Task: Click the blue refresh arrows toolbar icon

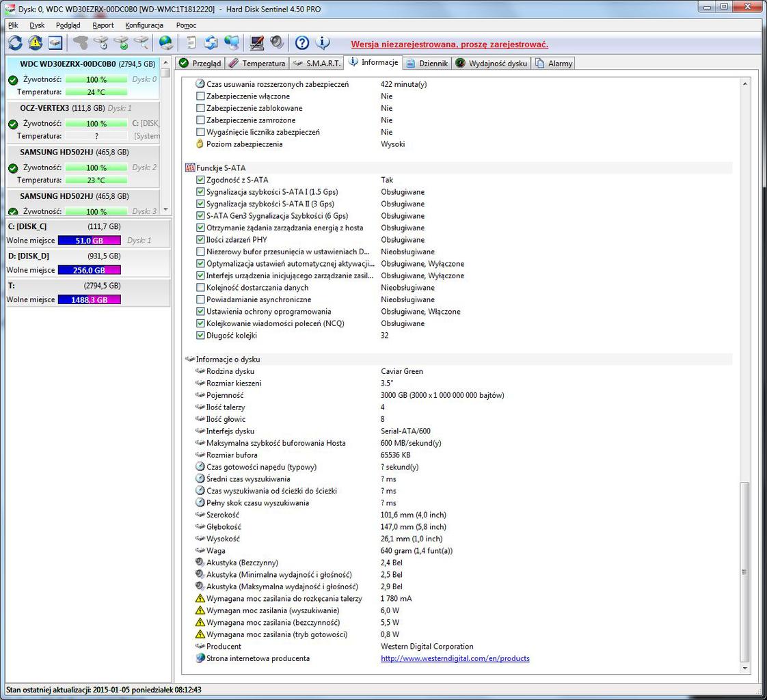Action: point(15,43)
